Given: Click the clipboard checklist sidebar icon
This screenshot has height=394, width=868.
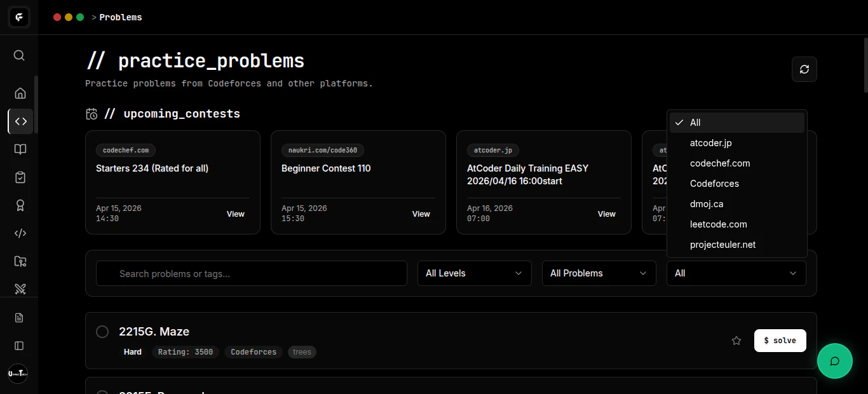Looking at the screenshot, I should pyautogui.click(x=20, y=177).
